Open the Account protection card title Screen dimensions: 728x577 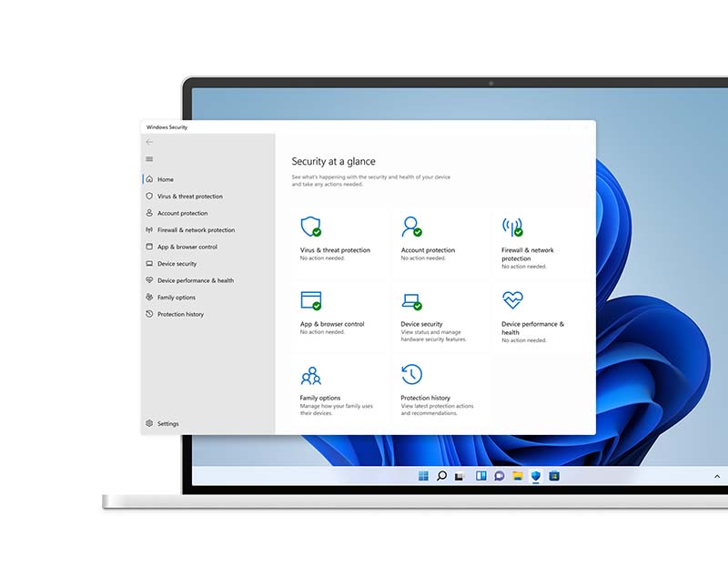tap(428, 250)
